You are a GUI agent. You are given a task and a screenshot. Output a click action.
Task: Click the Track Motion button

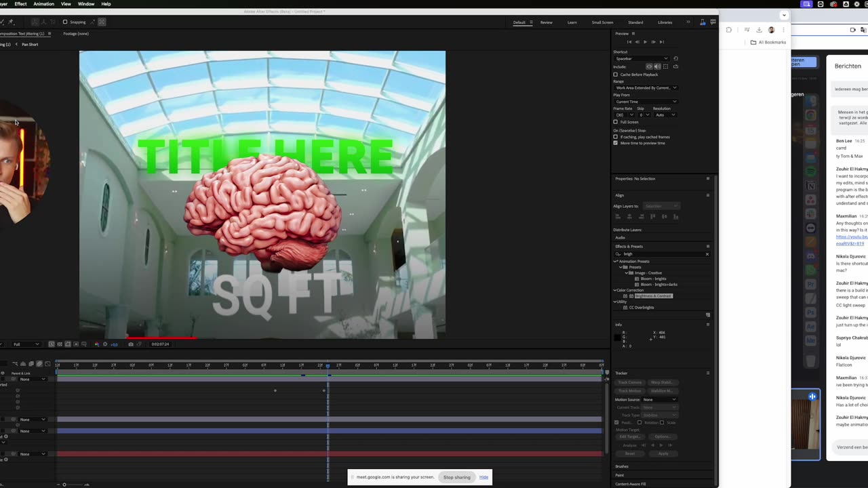point(629,390)
